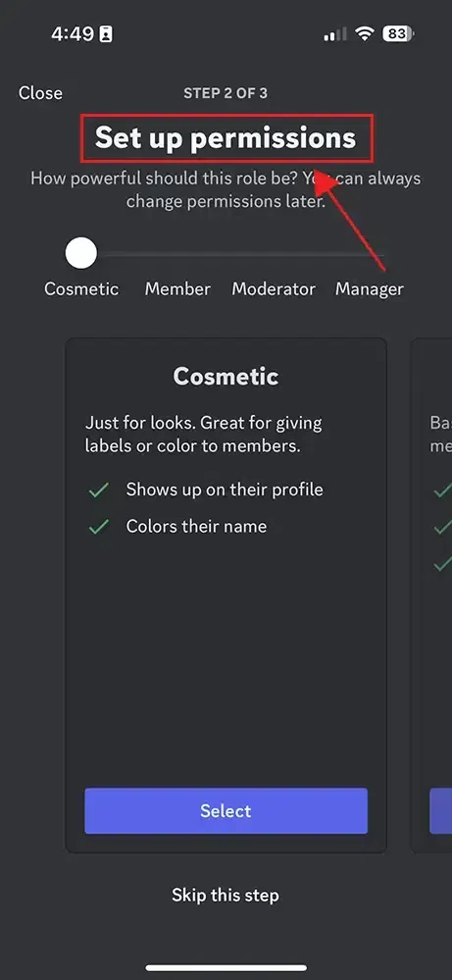Tap the battery indicator showing 83
Image resolution: width=452 pixels, height=980 pixels.
[x=399, y=33]
